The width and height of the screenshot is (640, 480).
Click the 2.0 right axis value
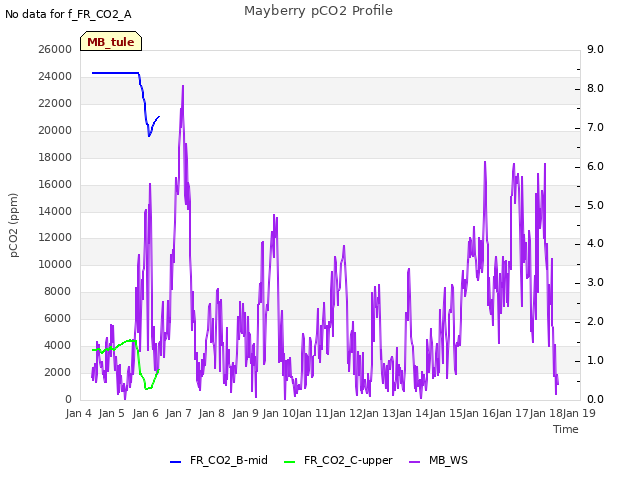[x=595, y=321]
